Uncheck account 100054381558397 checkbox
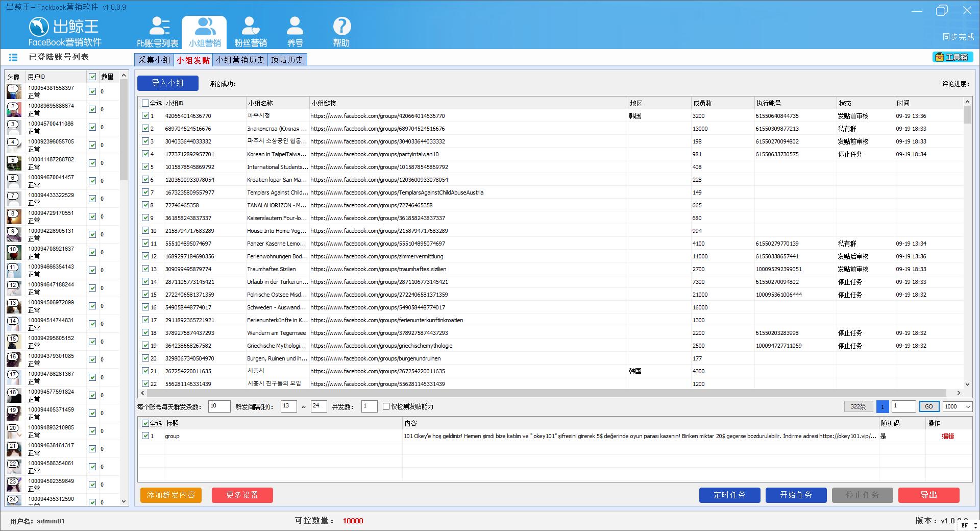The image size is (980, 531). [92, 91]
